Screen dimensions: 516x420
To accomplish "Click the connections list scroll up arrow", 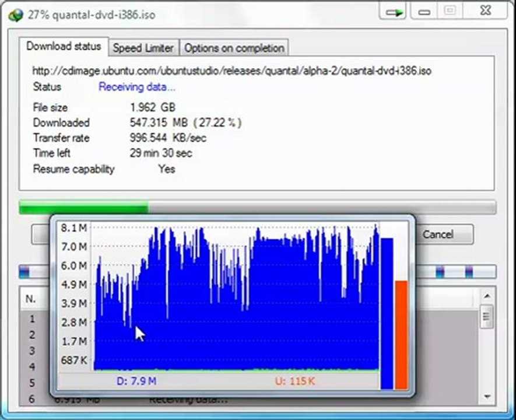I will coord(487,296).
